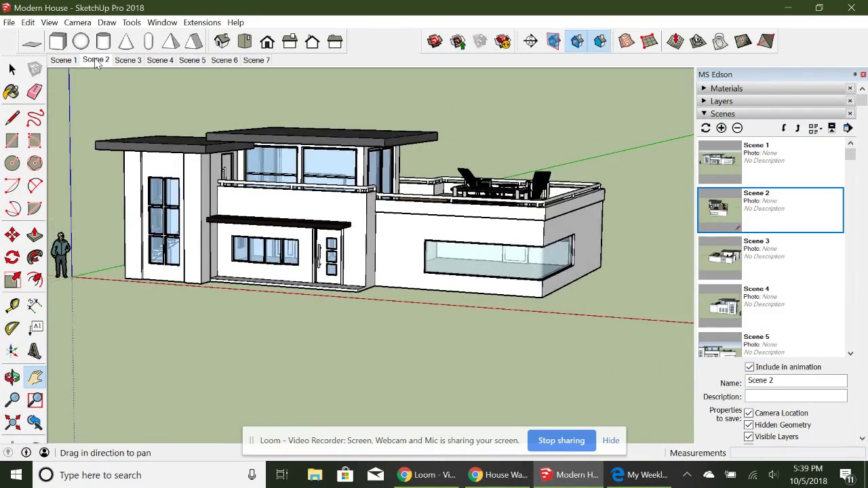868x488 pixels.
Task: Select the Protractor tool
Action: click(x=12, y=329)
